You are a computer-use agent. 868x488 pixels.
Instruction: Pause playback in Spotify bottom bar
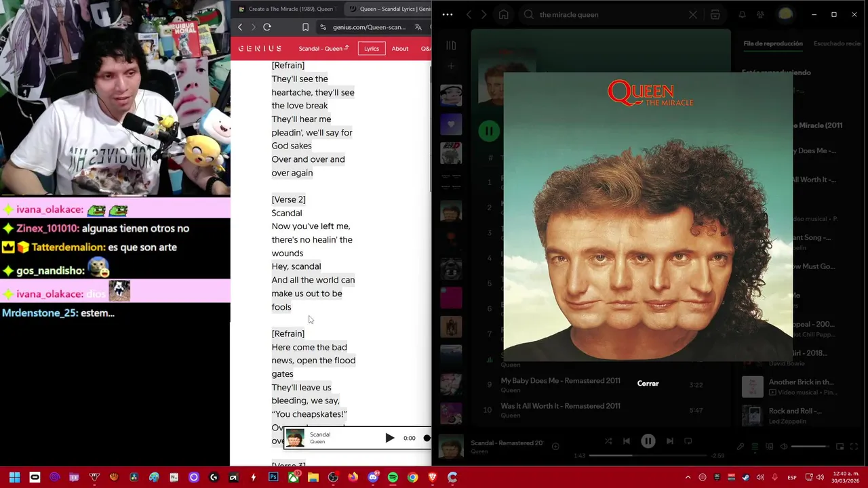point(648,441)
